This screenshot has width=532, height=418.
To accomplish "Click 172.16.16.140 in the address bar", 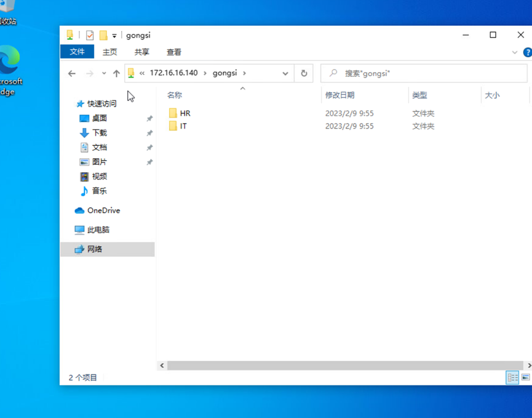I will 173,73.
